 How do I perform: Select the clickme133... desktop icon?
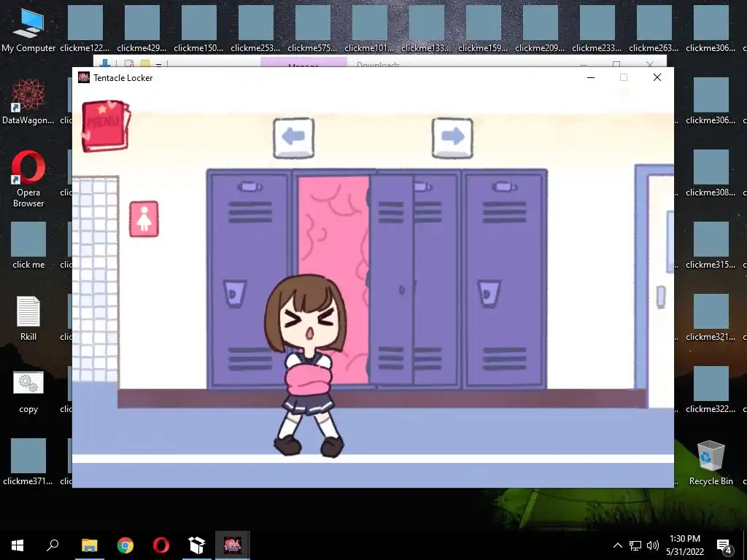pos(426,29)
